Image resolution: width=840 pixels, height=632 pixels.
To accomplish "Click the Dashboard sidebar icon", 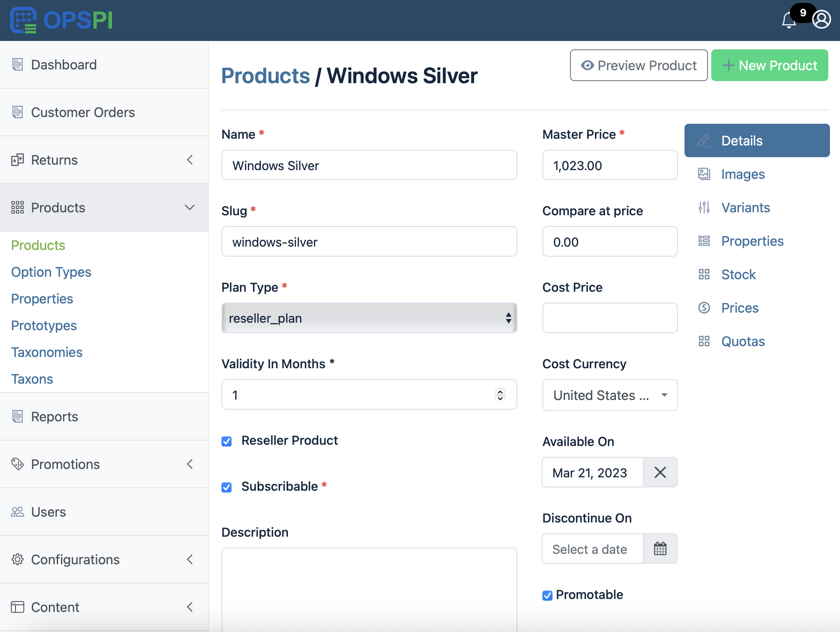I will pos(18,65).
